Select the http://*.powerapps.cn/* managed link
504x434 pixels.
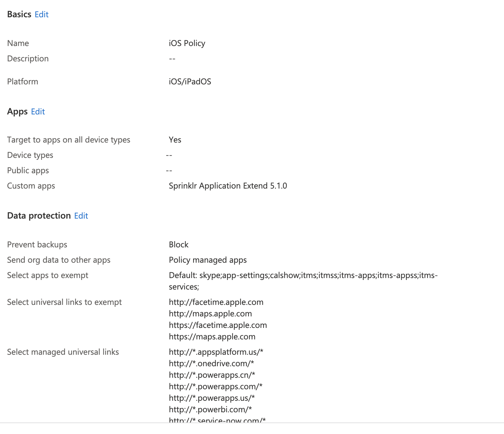click(x=212, y=375)
